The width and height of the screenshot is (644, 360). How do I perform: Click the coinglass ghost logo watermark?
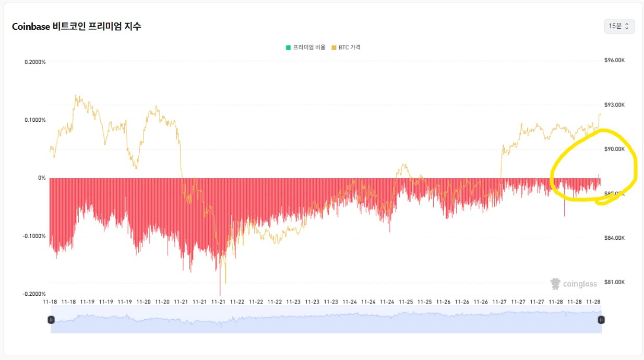(555, 284)
